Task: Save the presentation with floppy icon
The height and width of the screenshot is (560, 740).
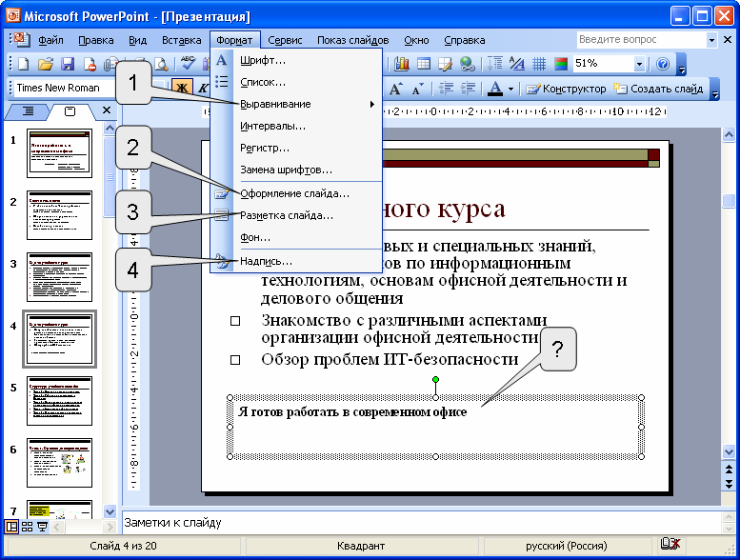Action: (68, 64)
